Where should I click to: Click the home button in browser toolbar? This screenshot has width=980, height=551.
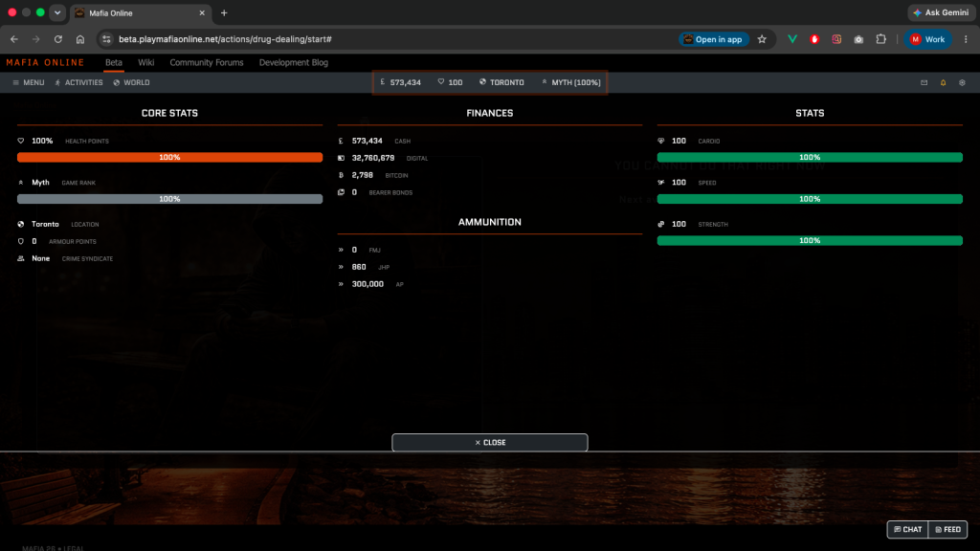80,38
